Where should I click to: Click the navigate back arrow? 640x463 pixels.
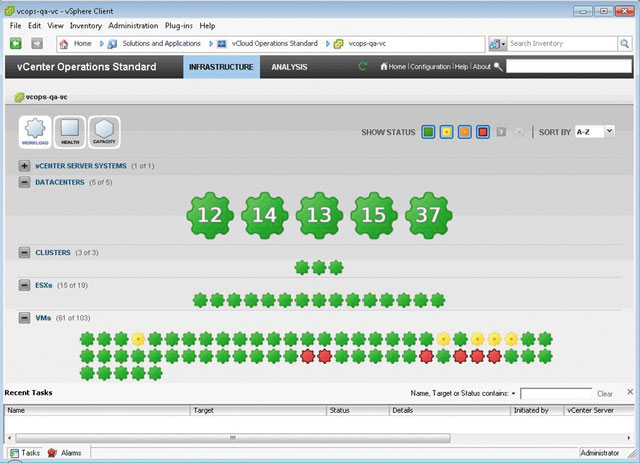16,44
